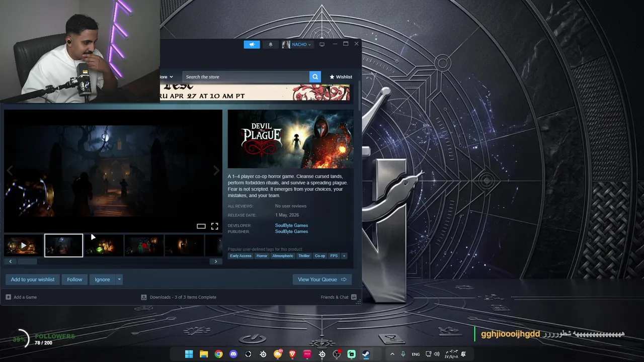Open File Explorer from taskbar
The height and width of the screenshot is (362, 644).
[x=204, y=354]
